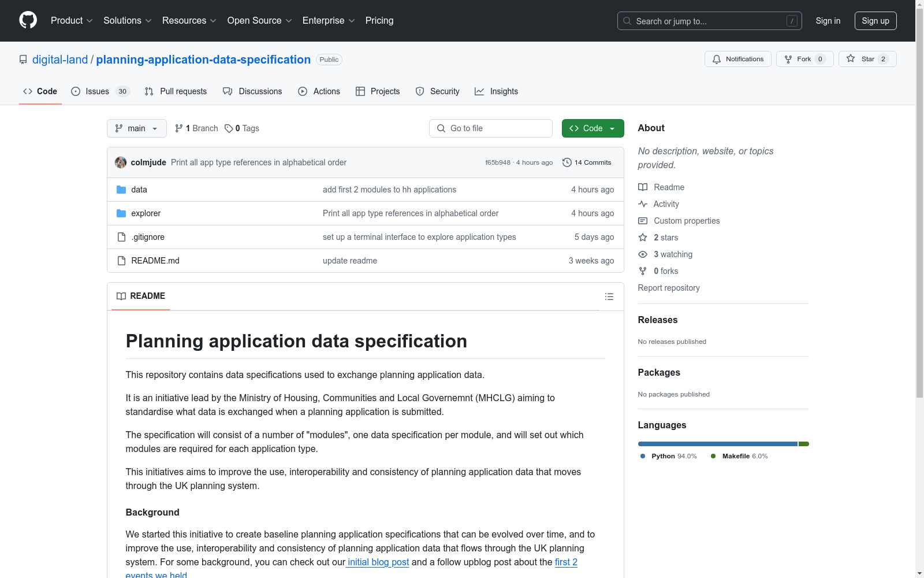924x578 pixels.
Task: Open the f65b948 commit hash link
Action: pos(498,162)
